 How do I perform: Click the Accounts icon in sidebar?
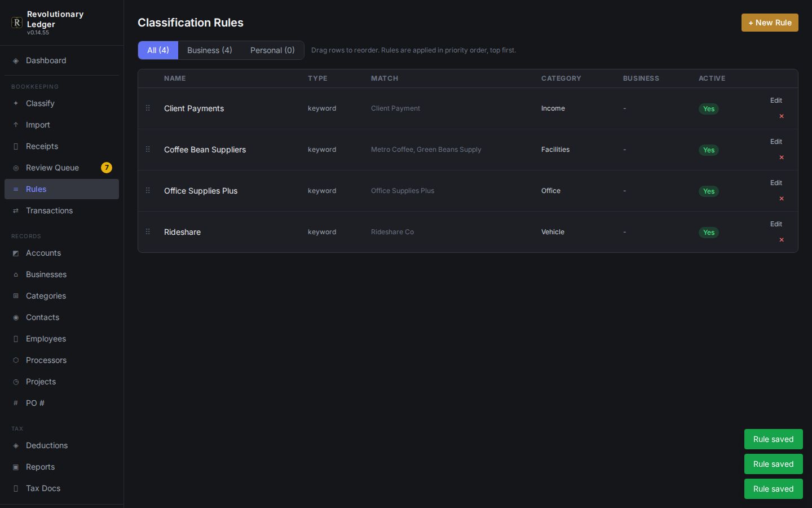[x=16, y=253]
